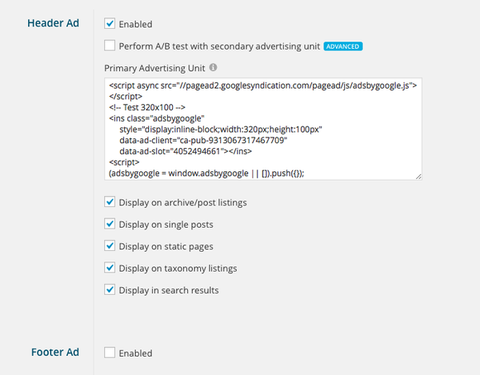480x375 pixels.
Task: Enable the A/B test with secondary unit checkbox
Action: 110,45
